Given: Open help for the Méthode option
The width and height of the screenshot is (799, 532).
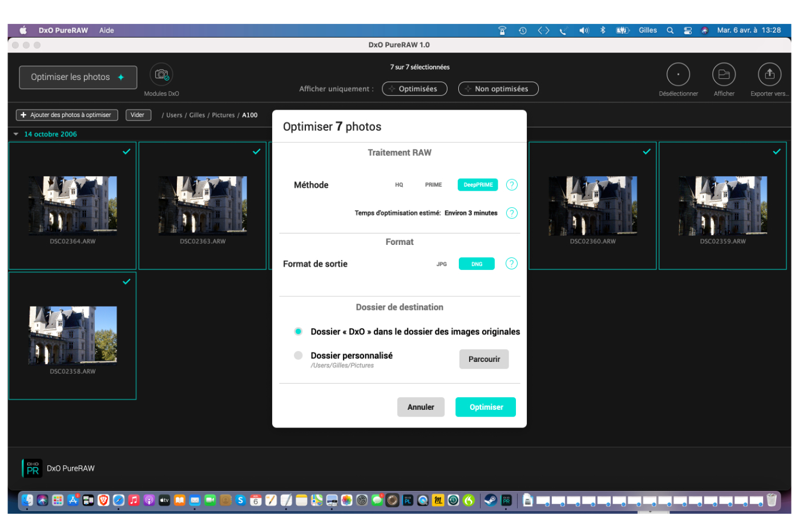Looking at the screenshot, I should 512,185.
